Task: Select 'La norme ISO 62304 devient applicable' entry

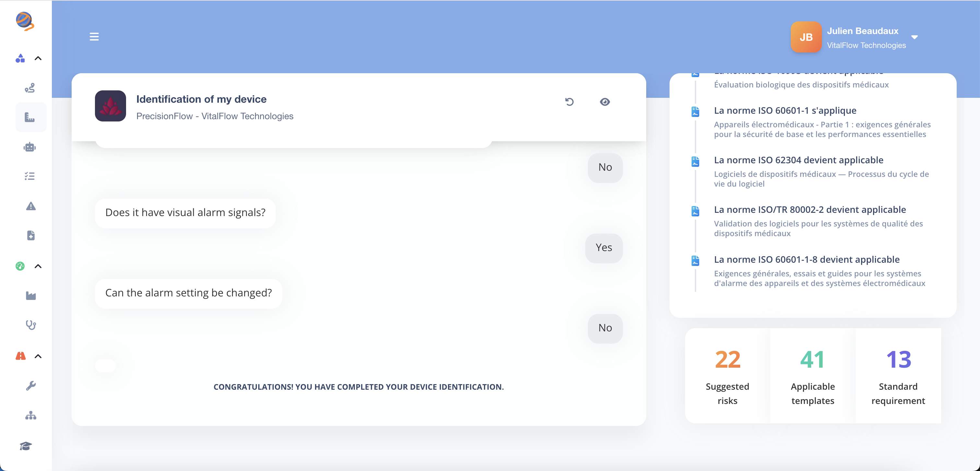Action: click(798, 160)
